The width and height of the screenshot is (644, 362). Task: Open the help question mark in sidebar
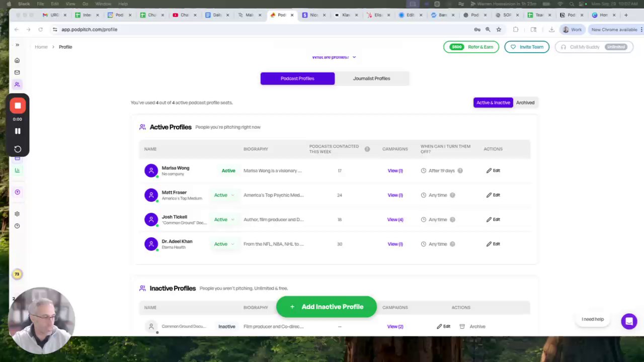[x=17, y=226]
